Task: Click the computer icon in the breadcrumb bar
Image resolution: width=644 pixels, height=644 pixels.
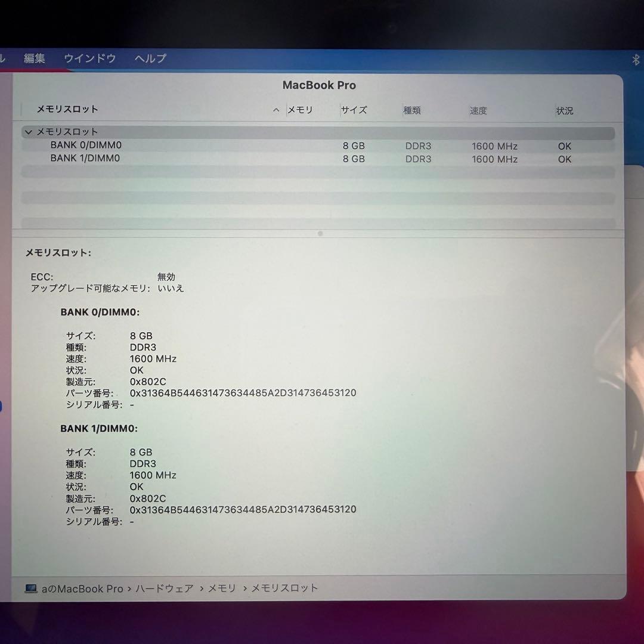Action: coord(30,588)
